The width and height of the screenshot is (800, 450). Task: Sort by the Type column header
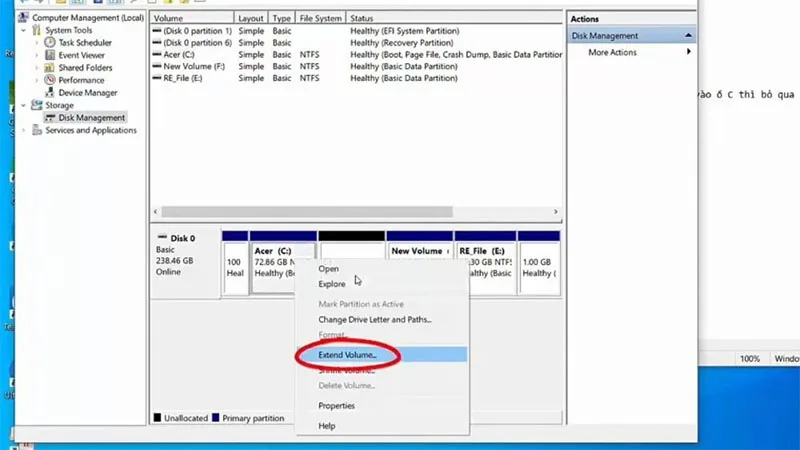coord(281,18)
